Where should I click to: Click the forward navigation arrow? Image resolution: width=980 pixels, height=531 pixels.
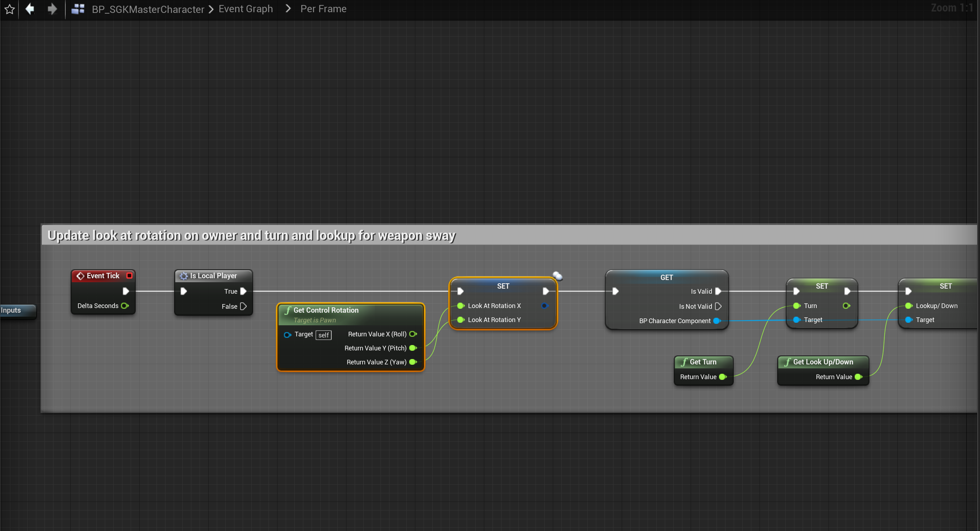click(x=52, y=9)
